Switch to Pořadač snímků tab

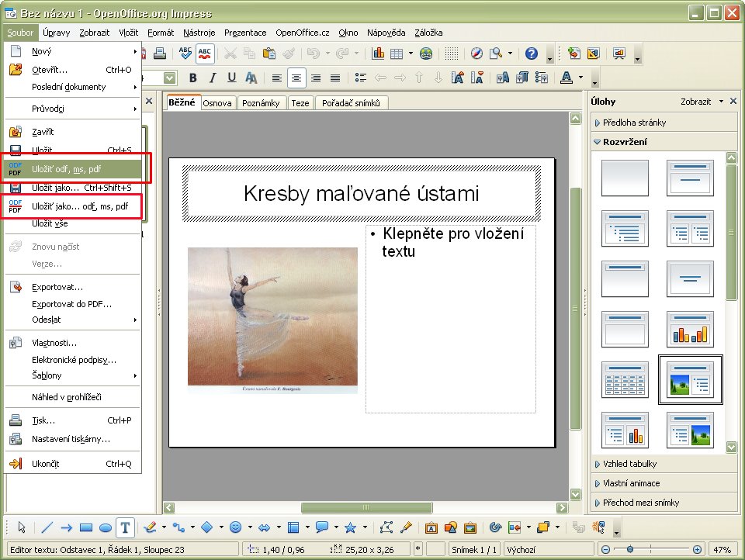tap(351, 103)
